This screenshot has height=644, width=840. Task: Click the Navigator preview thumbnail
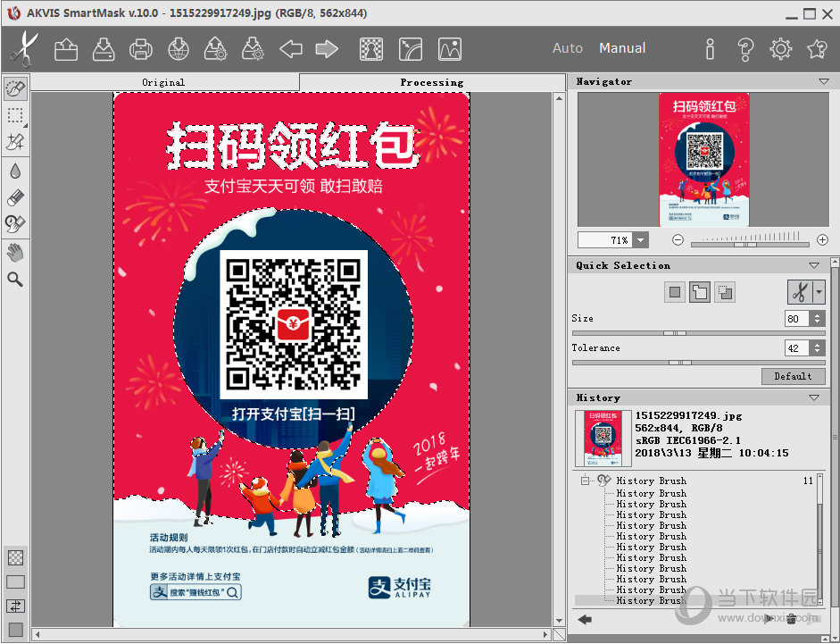[x=704, y=160]
